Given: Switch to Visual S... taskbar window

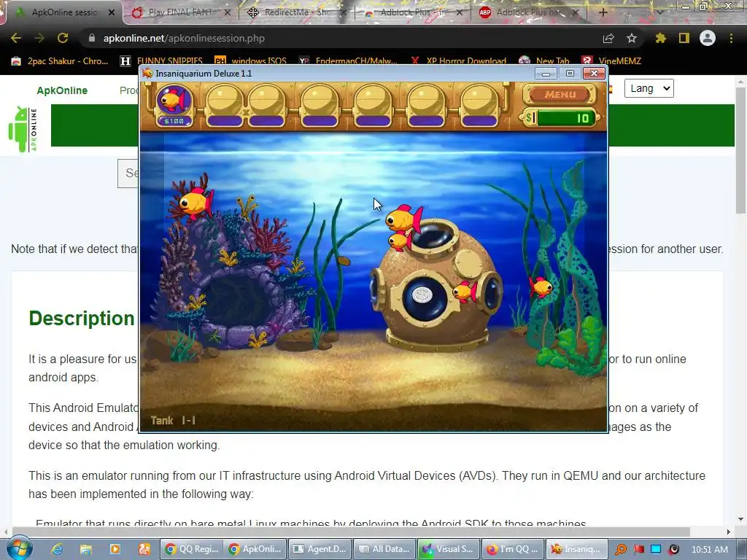Looking at the screenshot, I should tap(449, 549).
